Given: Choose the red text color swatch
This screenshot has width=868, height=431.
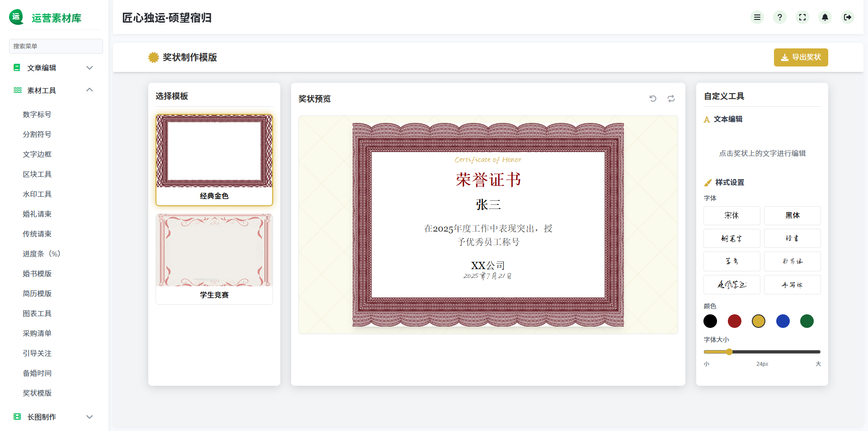Looking at the screenshot, I should 734,321.
